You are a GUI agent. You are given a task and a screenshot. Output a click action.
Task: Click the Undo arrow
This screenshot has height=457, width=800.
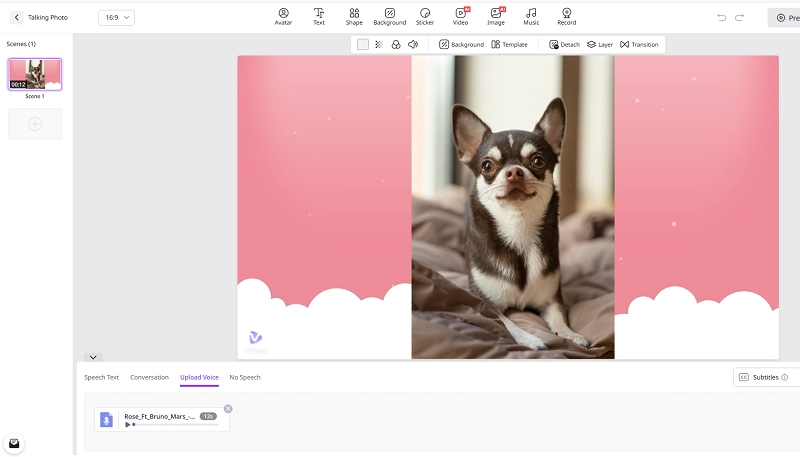[x=722, y=18]
